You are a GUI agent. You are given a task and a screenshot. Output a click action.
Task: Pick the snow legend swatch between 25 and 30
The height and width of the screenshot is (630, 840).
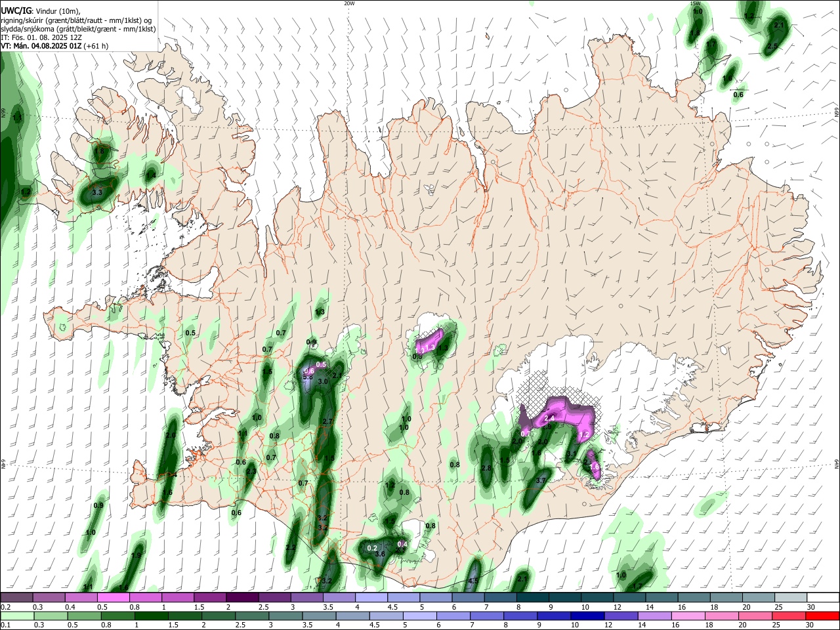pyautogui.click(x=789, y=597)
